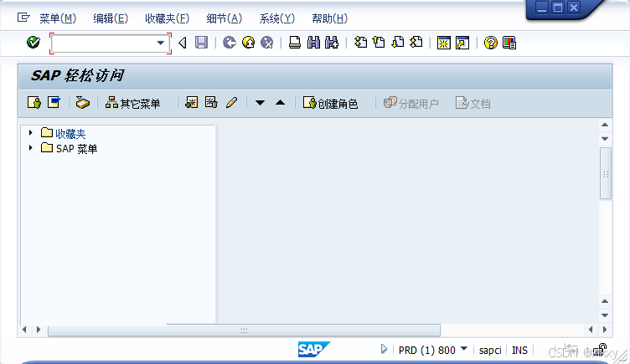Click the Print icon
The width and height of the screenshot is (630, 364).
pyautogui.click(x=295, y=42)
